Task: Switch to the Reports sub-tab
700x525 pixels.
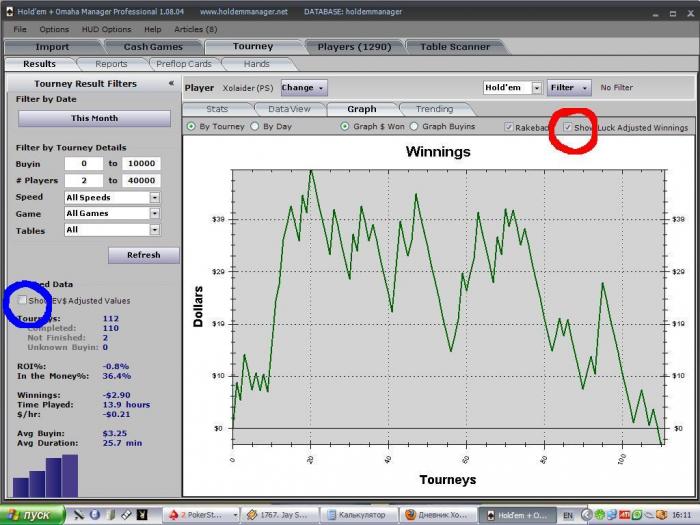Action: [x=111, y=64]
